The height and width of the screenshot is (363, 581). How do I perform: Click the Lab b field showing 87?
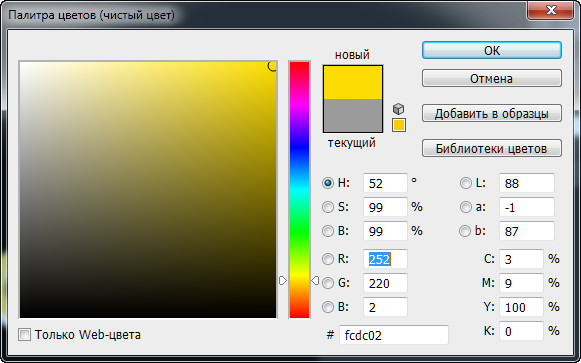(x=527, y=231)
